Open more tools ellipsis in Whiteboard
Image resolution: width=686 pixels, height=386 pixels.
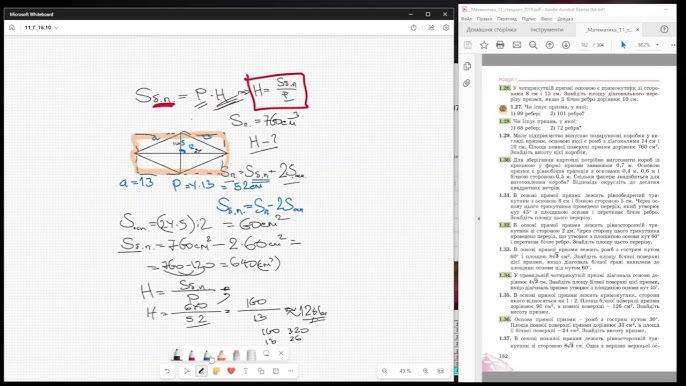coord(291,371)
